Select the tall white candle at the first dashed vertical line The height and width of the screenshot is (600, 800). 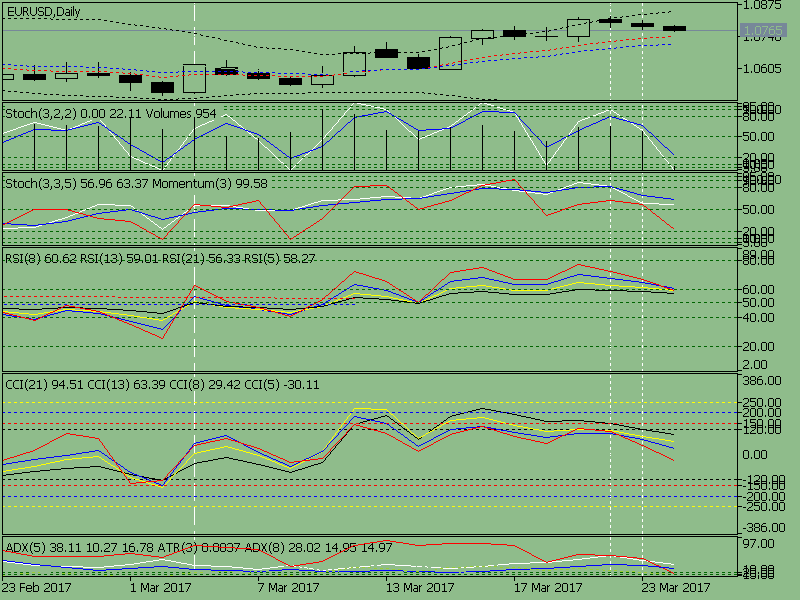pyautogui.click(x=194, y=78)
